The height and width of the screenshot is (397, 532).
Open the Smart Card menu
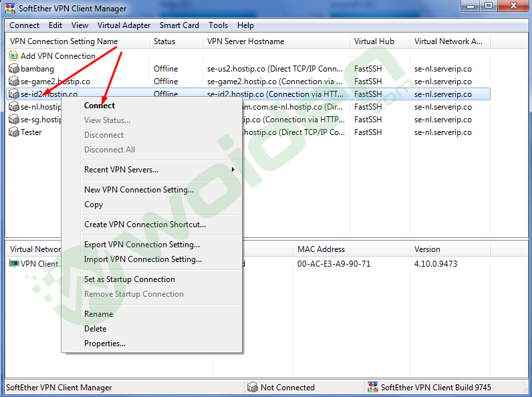point(179,25)
